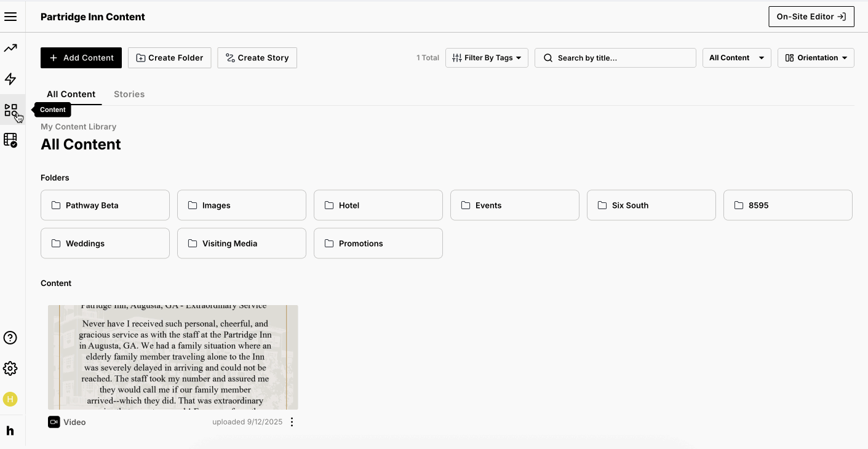Click the h logo at sidebar bottom
The height and width of the screenshot is (449, 868).
pos(10,430)
